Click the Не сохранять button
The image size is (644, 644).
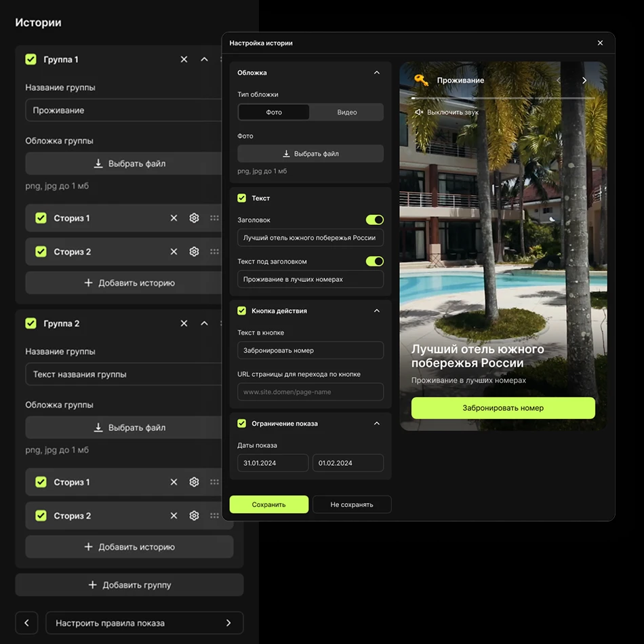click(x=352, y=504)
